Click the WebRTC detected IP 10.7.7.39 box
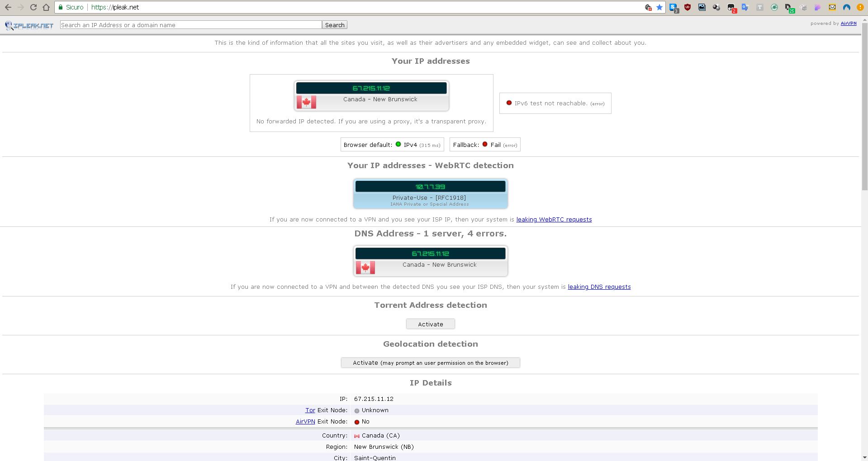Viewport: 868px width, 461px height. tap(431, 193)
